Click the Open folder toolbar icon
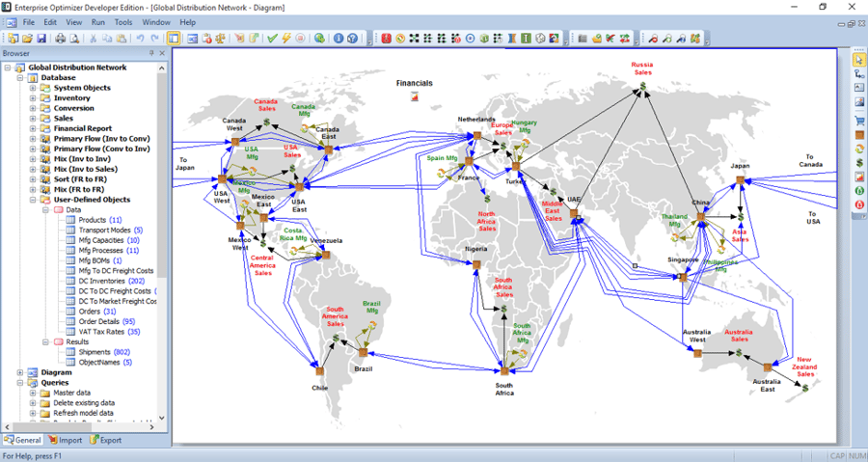The height and width of the screenshot is (462, 868). (26, 39)
